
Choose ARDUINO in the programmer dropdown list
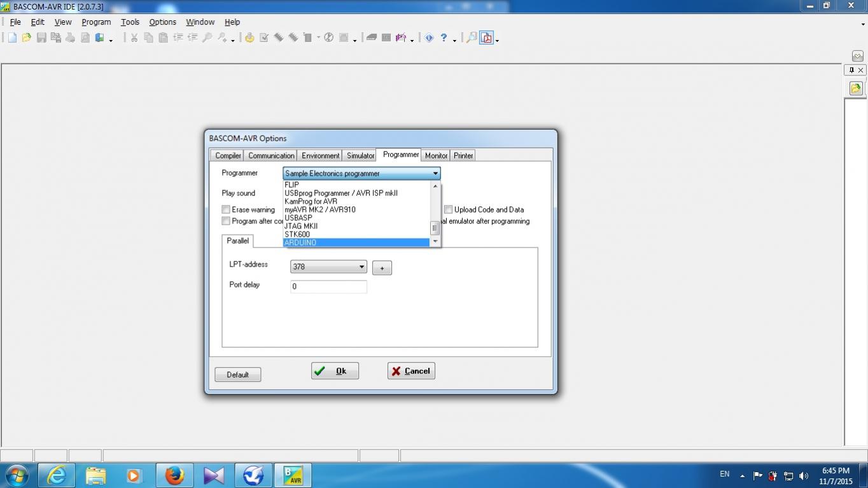tap(300, 242)
